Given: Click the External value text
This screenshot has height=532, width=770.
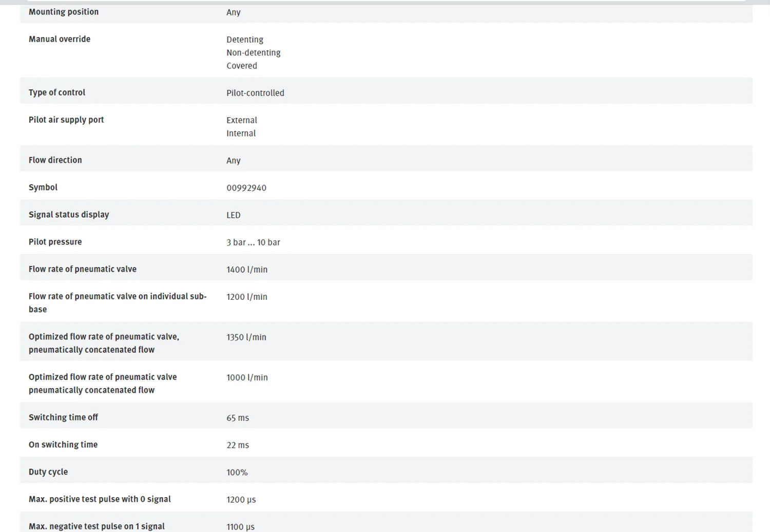Looking at the screenshot, I should (241, 120).
